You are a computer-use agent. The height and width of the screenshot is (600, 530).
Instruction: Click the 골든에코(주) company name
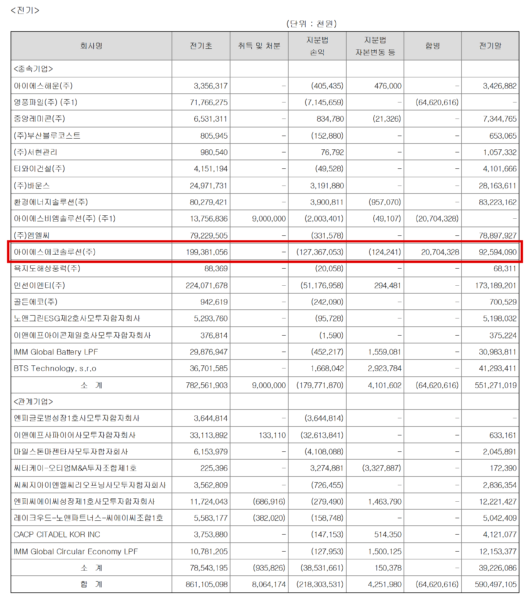(x=36, y=302)
